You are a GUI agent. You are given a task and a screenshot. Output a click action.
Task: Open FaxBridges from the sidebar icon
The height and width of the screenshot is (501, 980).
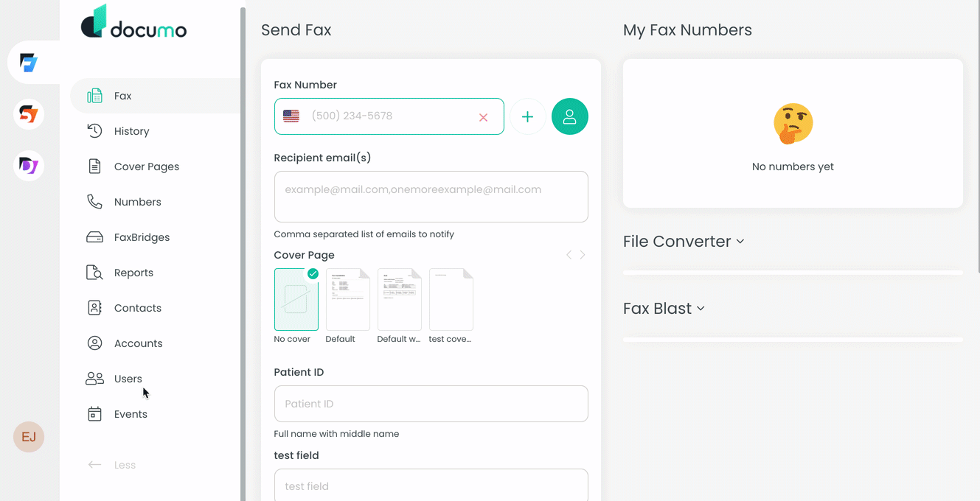94,237
